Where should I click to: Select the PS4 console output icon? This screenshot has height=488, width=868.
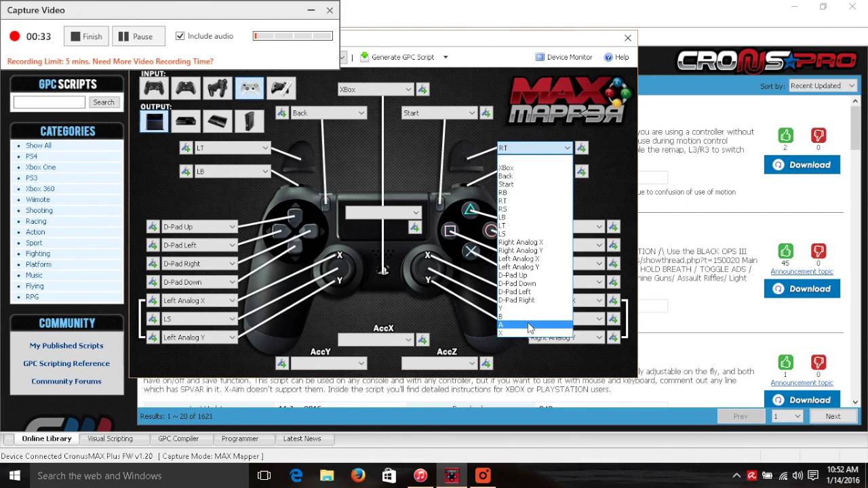pyautogui.click(x=154, y=121)
